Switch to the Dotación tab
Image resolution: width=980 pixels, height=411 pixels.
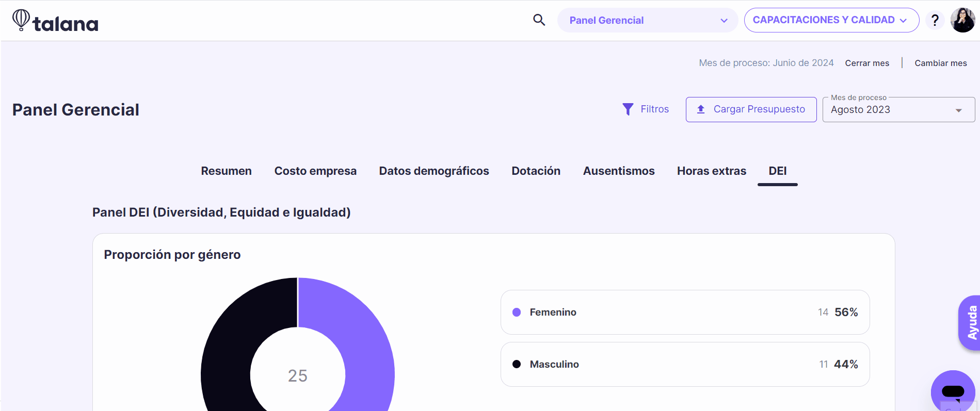[536, 171]
